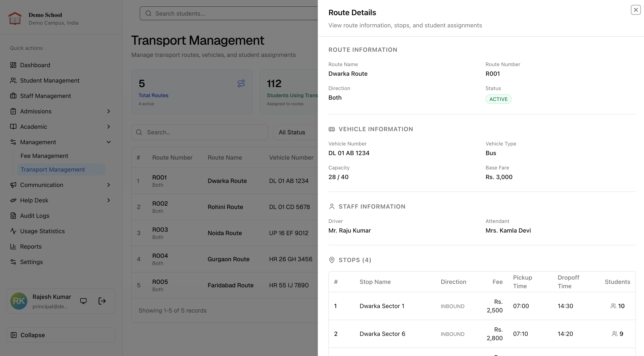This screenshot has height=356, width=644.
Task: Open the Reports page link
Action: [x=31, y=246]
